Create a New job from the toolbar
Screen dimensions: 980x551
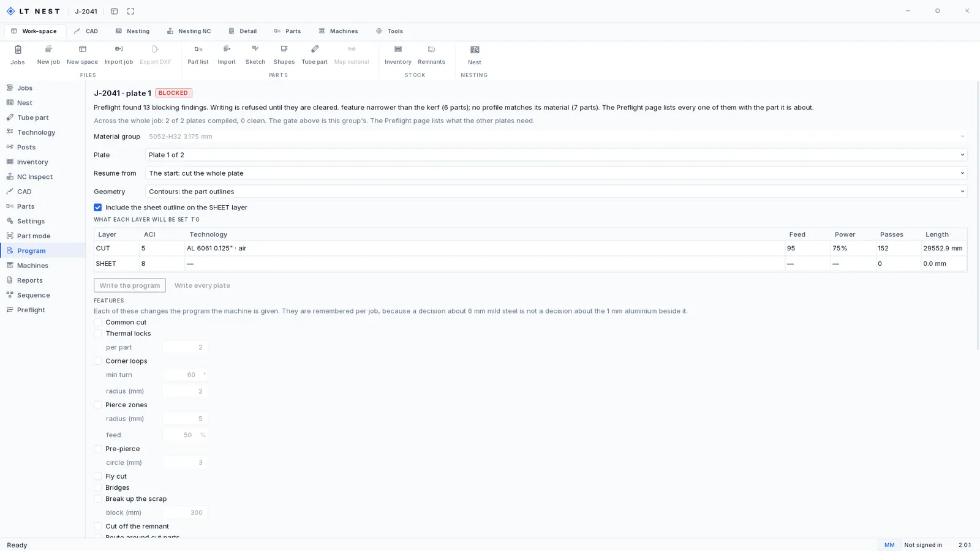48,54
